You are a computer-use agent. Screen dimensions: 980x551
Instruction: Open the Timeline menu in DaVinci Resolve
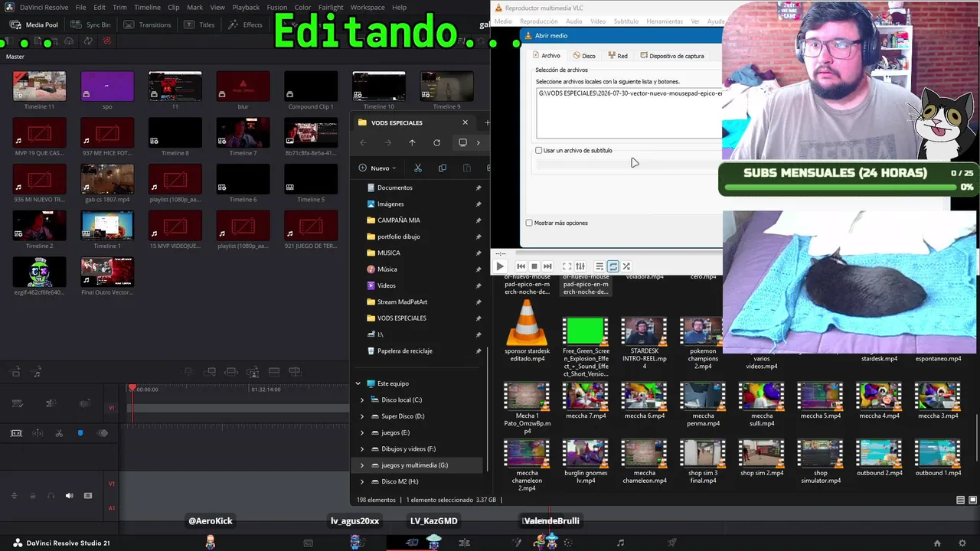pos(147,8)
